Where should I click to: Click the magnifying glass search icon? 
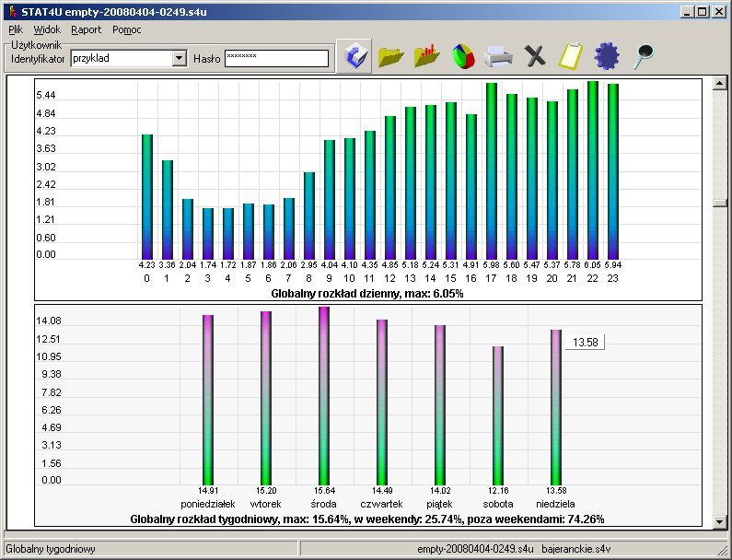coord(644,56)
